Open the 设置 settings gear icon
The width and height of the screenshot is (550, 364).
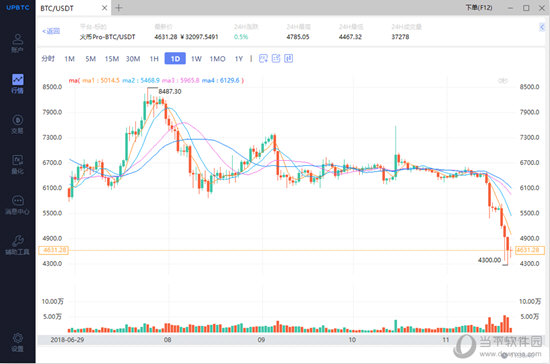click(18, 342)
